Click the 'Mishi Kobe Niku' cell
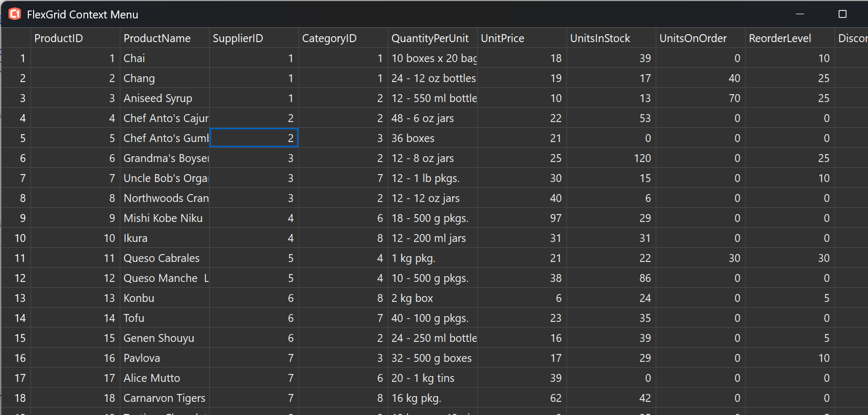The width and height of the screenshot is (868, 415). click(165, 218)
